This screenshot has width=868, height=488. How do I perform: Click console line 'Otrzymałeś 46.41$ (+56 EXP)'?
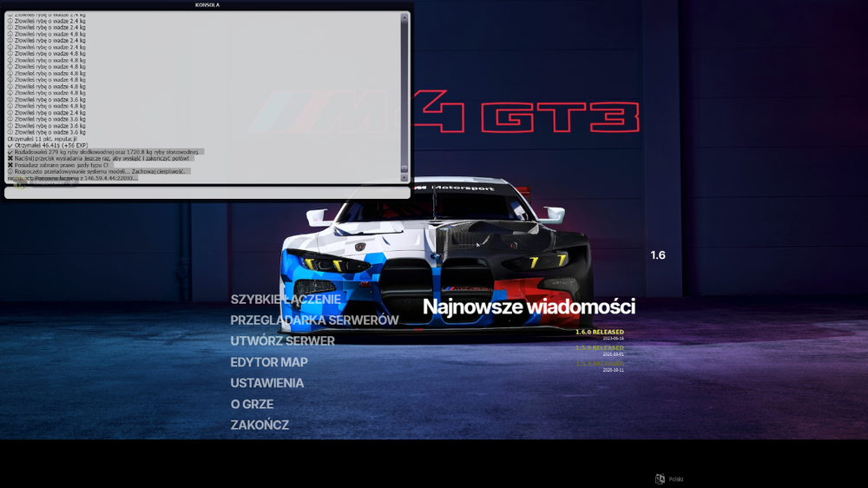48,145
